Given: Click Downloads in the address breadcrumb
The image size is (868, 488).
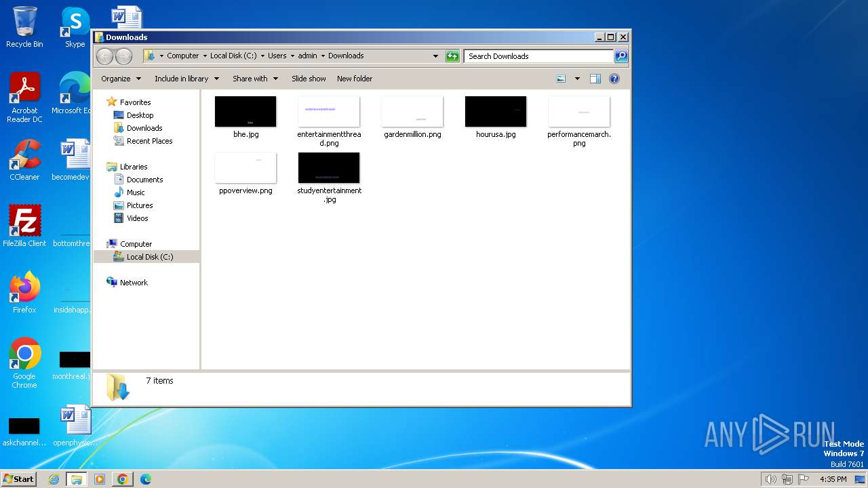Looking at the screenshot, I should click(346, 56).
